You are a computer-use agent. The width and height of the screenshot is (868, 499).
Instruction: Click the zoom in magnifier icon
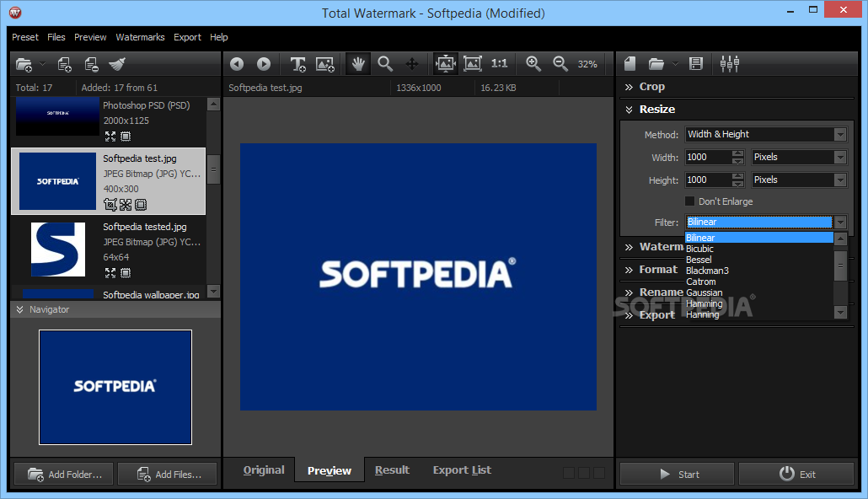click(x=533, y=64)
